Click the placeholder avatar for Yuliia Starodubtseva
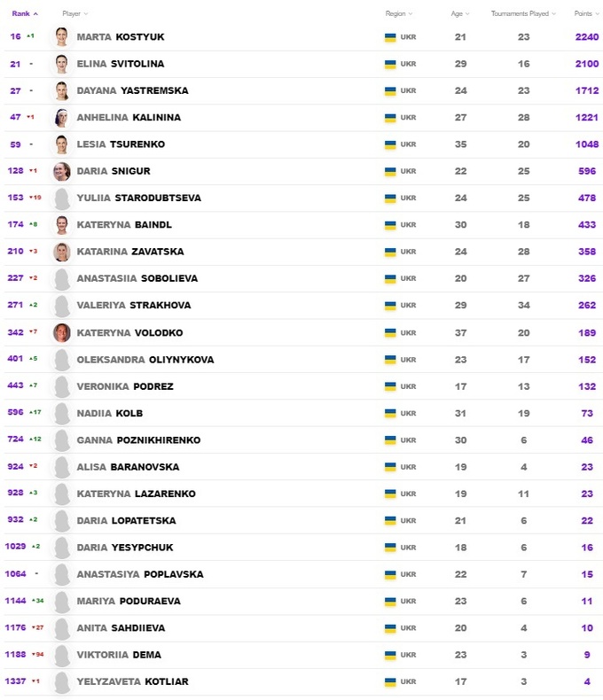The image size is (603, 700). (61, 198)
